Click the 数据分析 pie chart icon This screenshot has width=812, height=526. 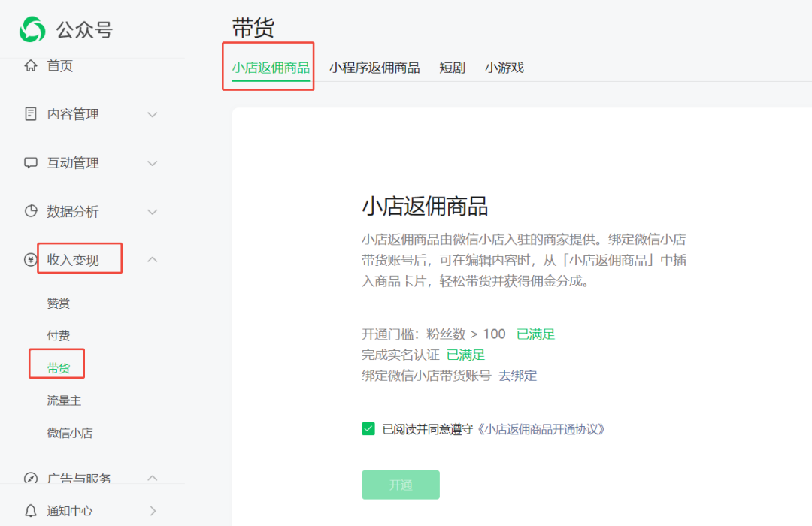click(31, 211)
